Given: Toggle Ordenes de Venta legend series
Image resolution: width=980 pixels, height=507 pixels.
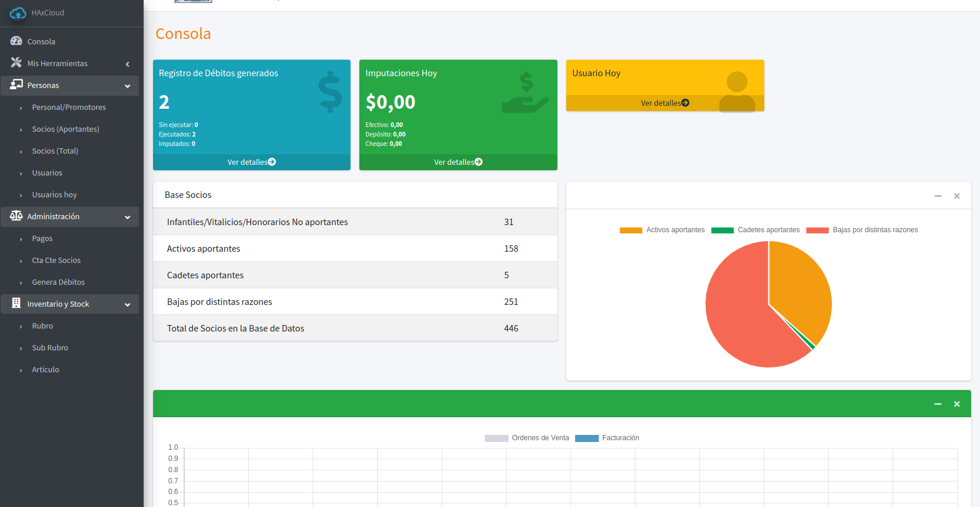Looking at the screenshot, I should tap(527, 438).
